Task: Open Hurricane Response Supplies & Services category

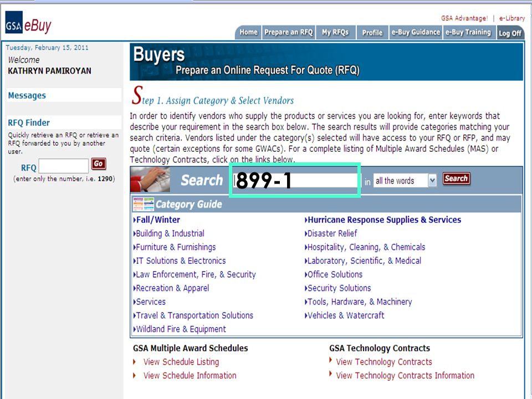Action: click(383, 220)
